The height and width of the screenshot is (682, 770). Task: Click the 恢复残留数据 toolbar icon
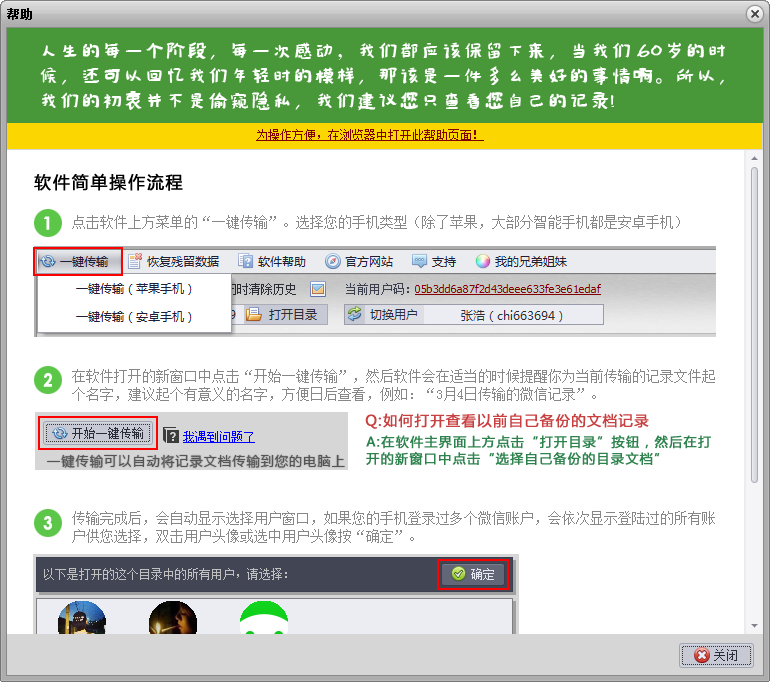[135, 262]
